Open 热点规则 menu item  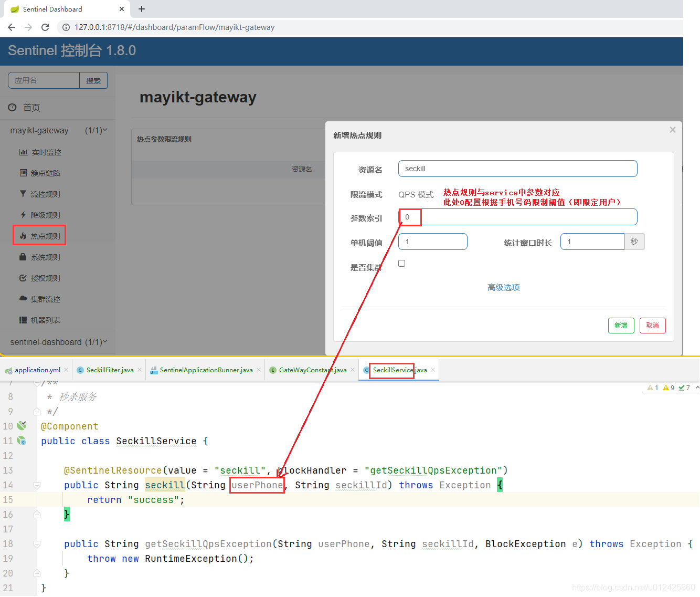coord(46,236)
